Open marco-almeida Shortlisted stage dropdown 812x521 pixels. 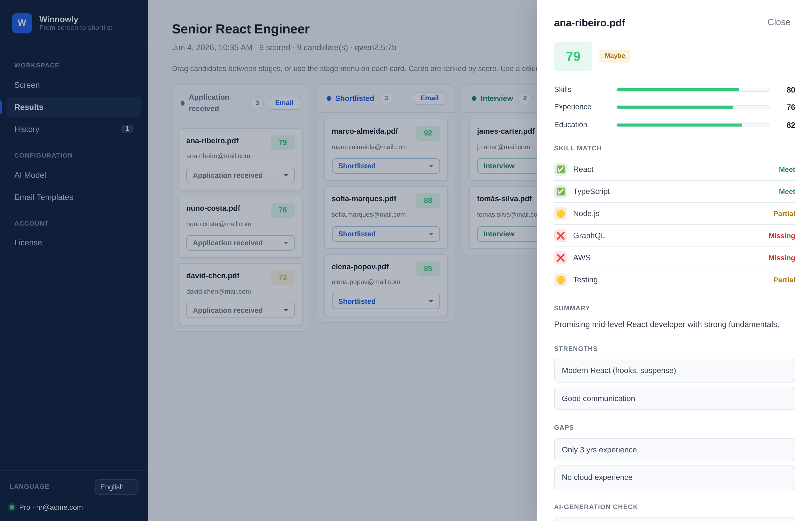pyautogui.click(x=385, y=166)
